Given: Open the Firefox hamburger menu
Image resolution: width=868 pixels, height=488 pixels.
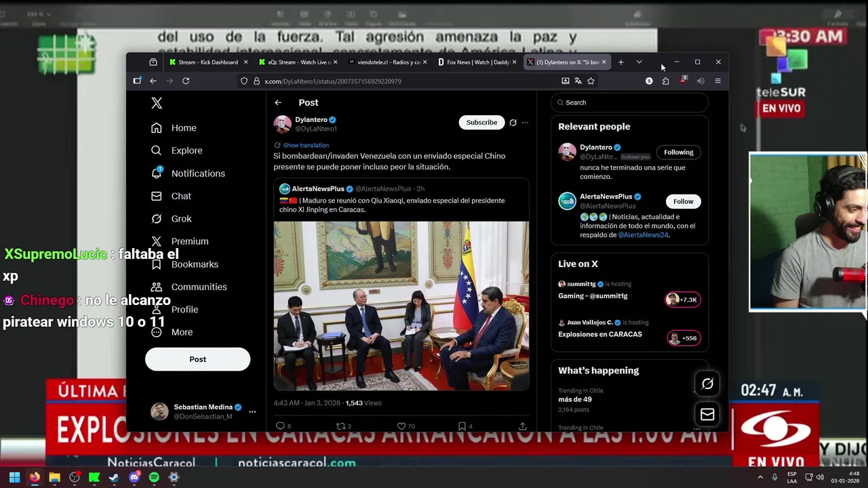Looking at the screenshot, I should pyautogui.click(x=717, y=81).
